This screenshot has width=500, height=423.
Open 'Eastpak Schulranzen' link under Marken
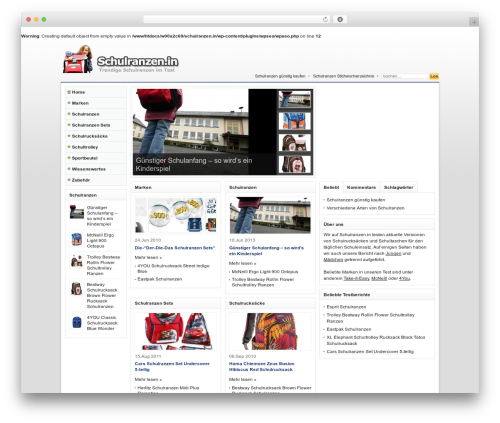click(160, 279)
